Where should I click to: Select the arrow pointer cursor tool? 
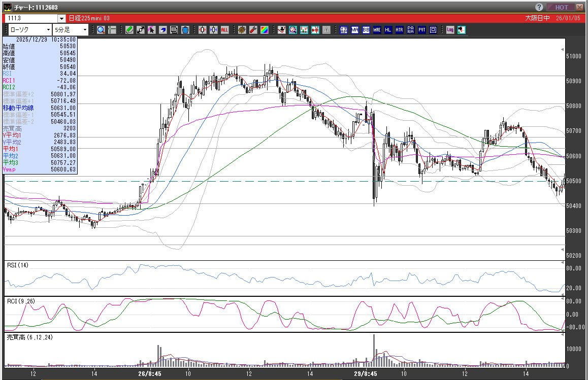152,30
